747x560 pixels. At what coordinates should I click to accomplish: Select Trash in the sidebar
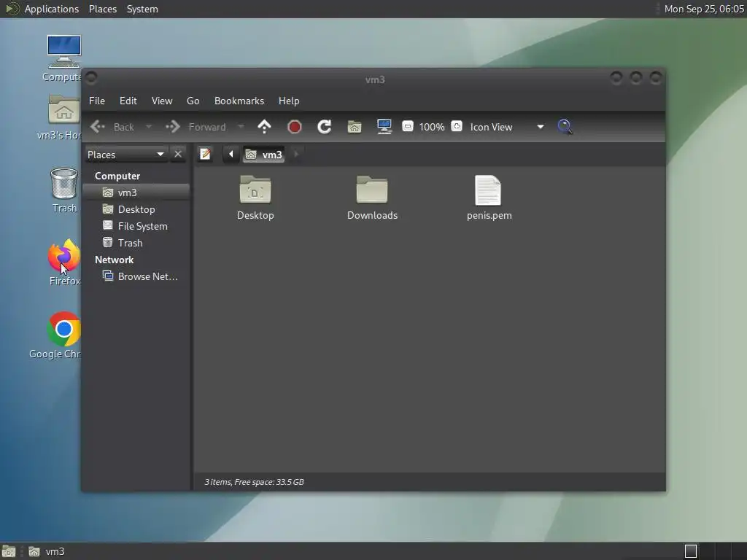136,242
